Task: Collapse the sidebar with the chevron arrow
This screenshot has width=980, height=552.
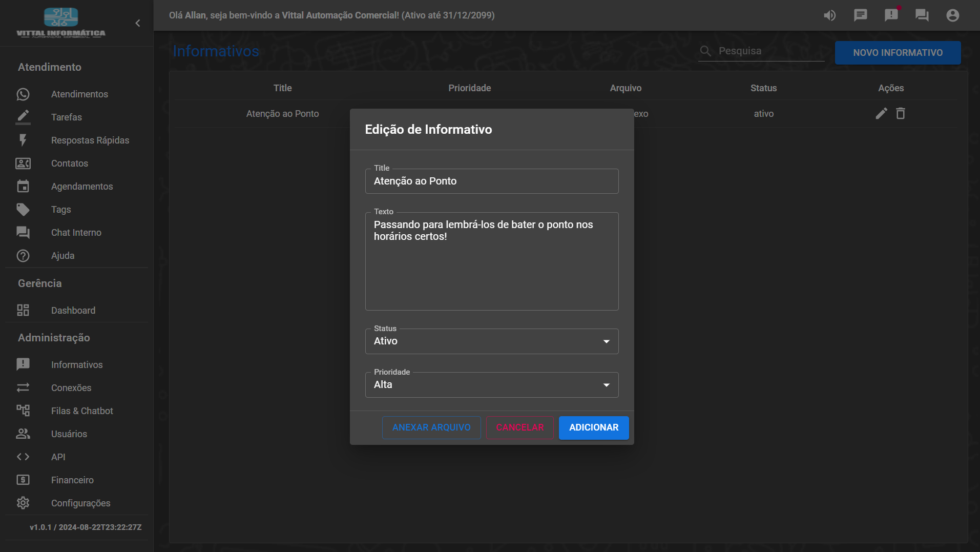Action: (137, 23)
